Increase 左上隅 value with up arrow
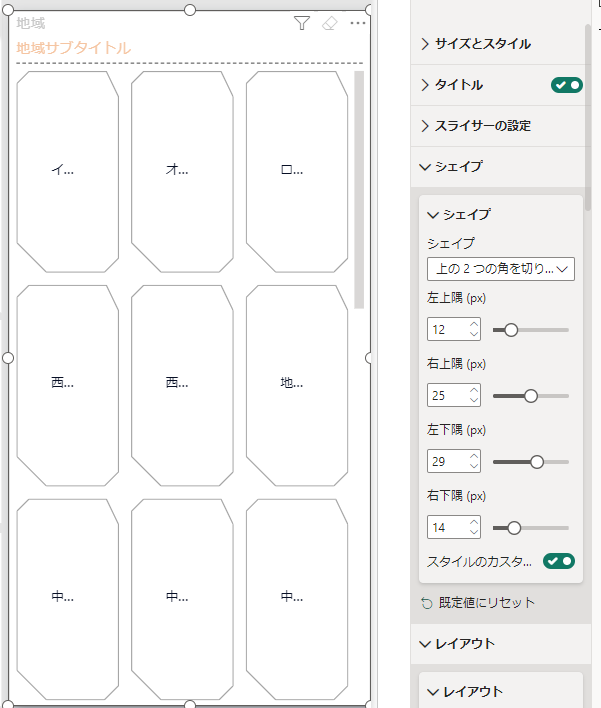This screenshot has height=708, width=601. tap(474, 324)
